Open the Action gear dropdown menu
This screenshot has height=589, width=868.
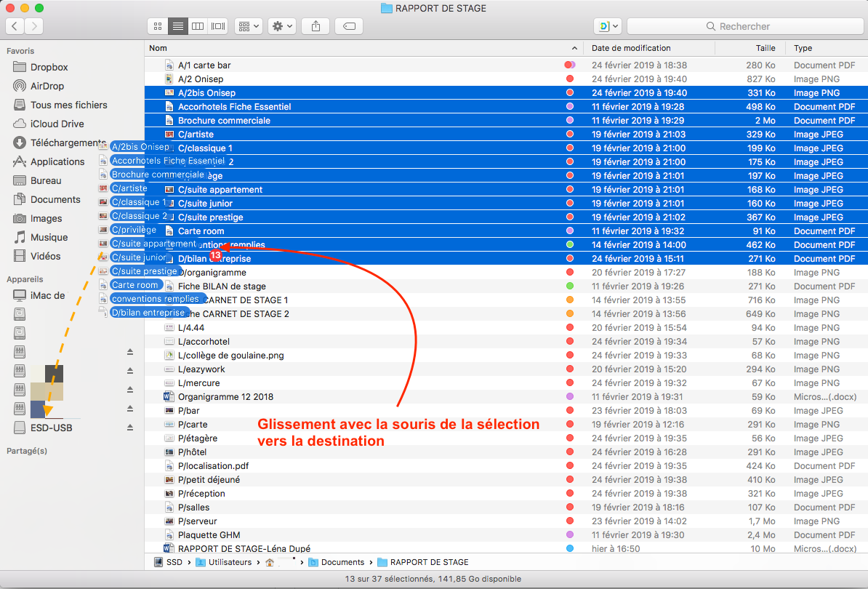click(x=281, y=26)
